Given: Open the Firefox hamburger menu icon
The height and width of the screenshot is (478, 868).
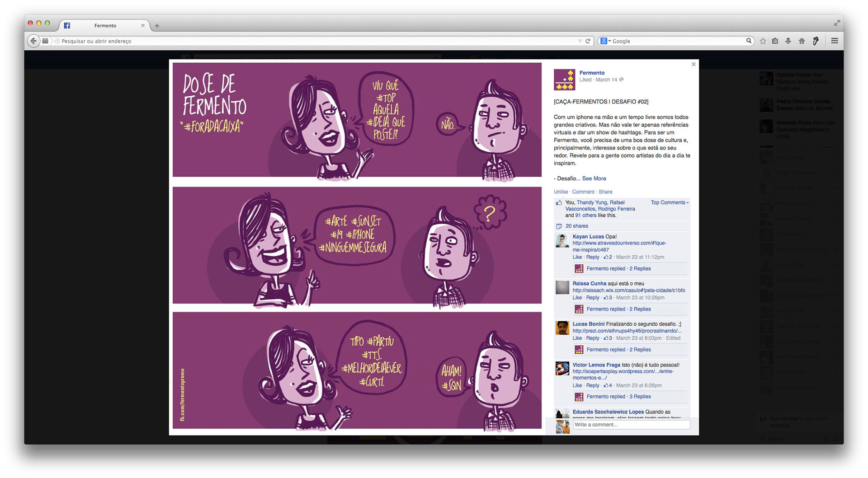Looking at the screenshot, I should 835,41.
